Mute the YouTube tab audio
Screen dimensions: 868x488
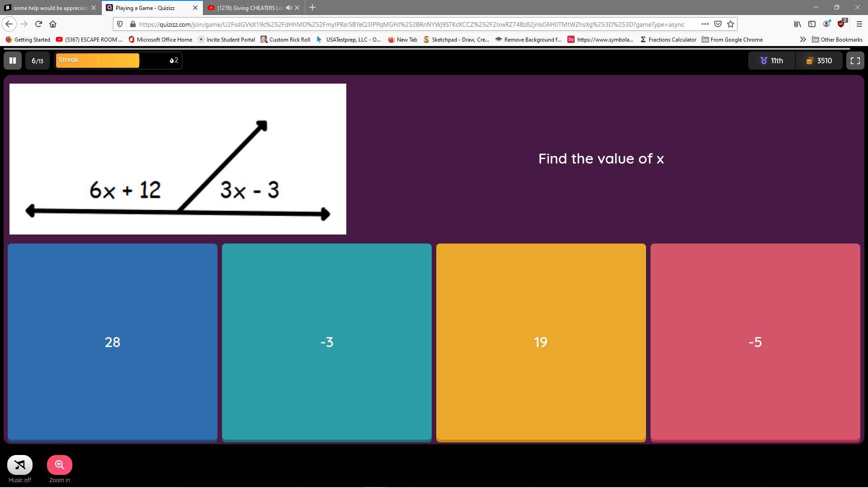pyautogui.click(x=289, y=8)
